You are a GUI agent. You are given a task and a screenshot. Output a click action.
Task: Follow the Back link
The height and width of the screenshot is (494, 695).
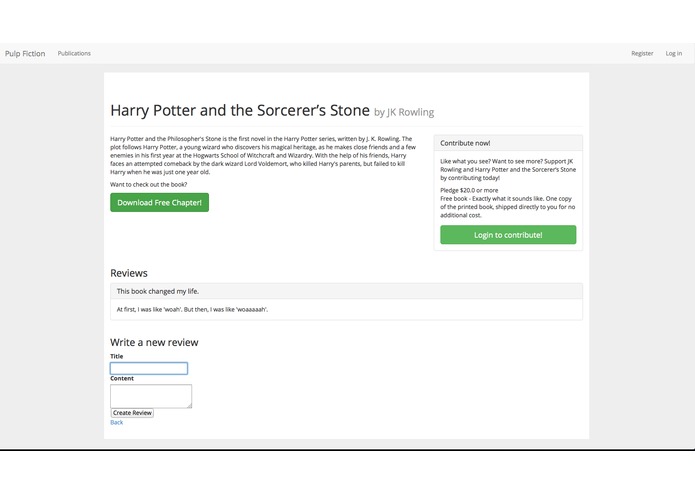pyautogui.click(x=117, y=422)
